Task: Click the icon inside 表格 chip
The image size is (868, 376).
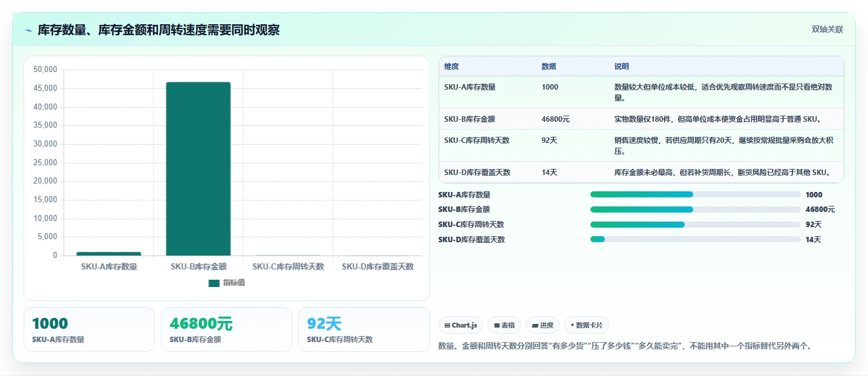Action: point(497,326)
